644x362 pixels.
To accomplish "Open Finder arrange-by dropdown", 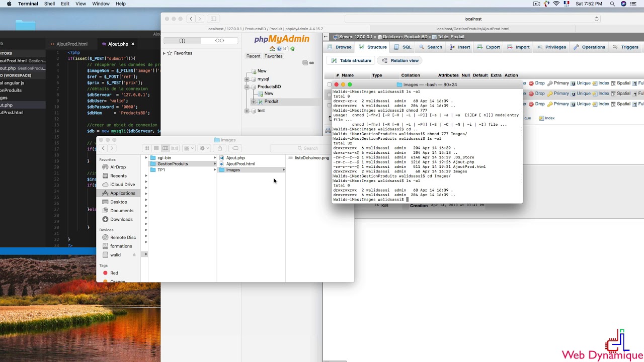I will [x=189, y=148].
